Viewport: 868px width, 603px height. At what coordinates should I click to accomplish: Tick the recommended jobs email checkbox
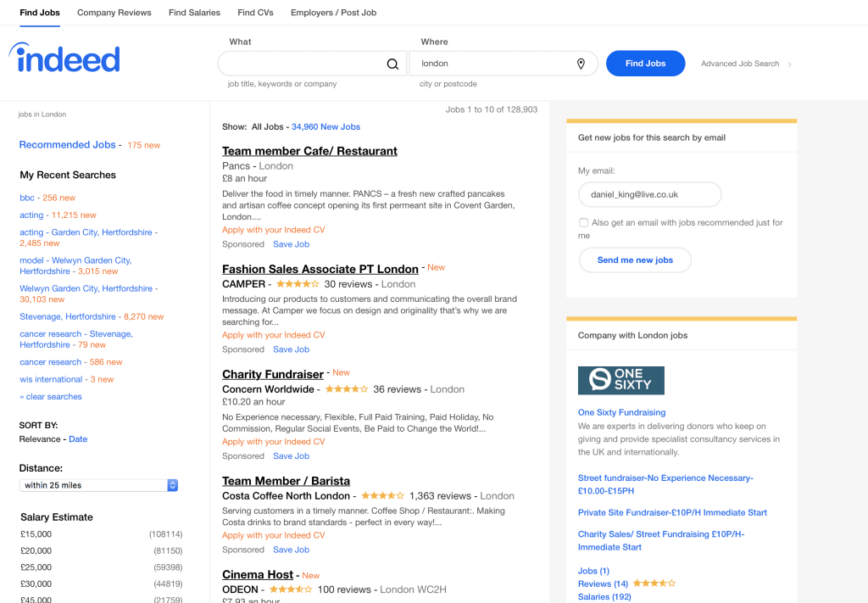(x=583, y=222)
